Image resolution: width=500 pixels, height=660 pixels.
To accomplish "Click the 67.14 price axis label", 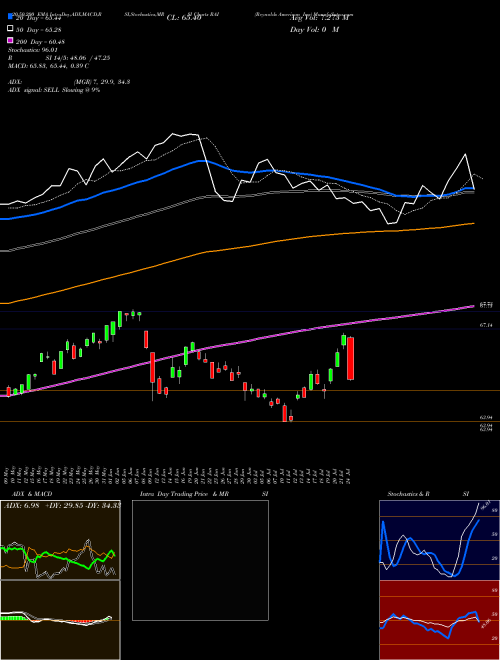I will [486, 325].
